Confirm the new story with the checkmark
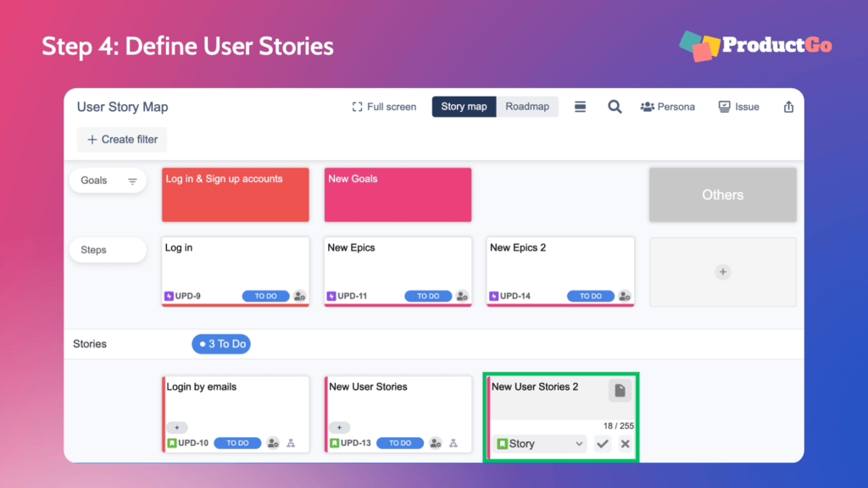868x488 pixels. coord(603,443)
